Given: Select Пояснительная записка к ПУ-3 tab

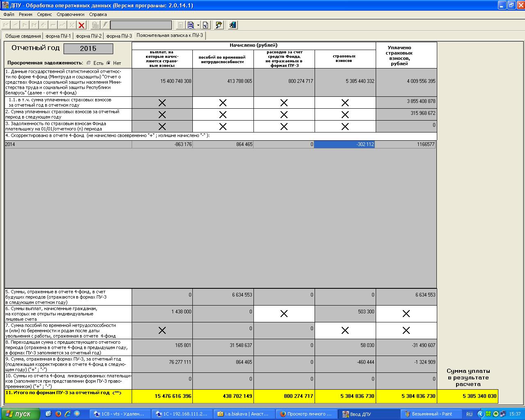Looking at the screenshot, I should (169, 35).
